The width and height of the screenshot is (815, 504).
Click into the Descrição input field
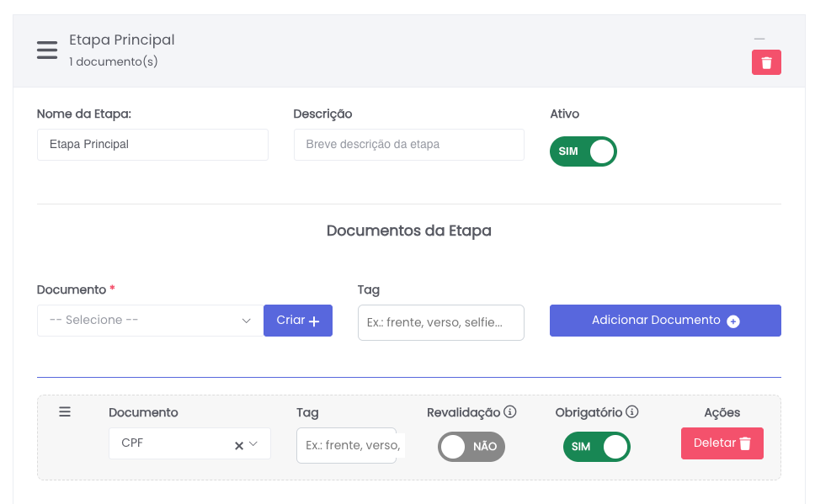click(x=408, y=145)
